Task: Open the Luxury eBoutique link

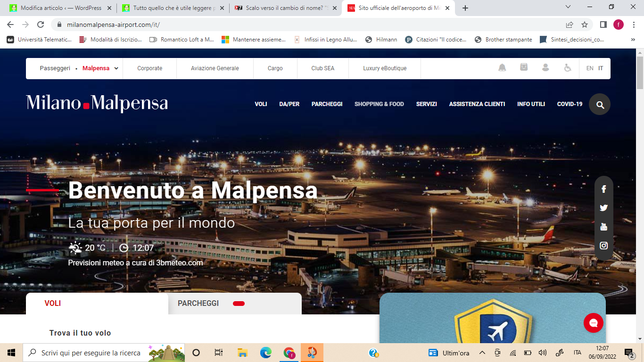Action: [x=385, y=68]
